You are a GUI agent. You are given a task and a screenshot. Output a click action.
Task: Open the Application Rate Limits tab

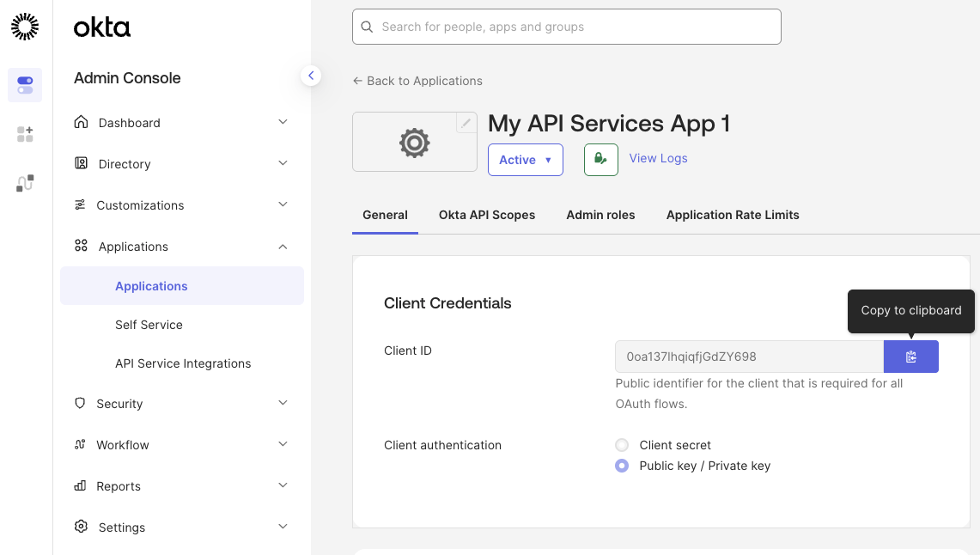(733, 215)
